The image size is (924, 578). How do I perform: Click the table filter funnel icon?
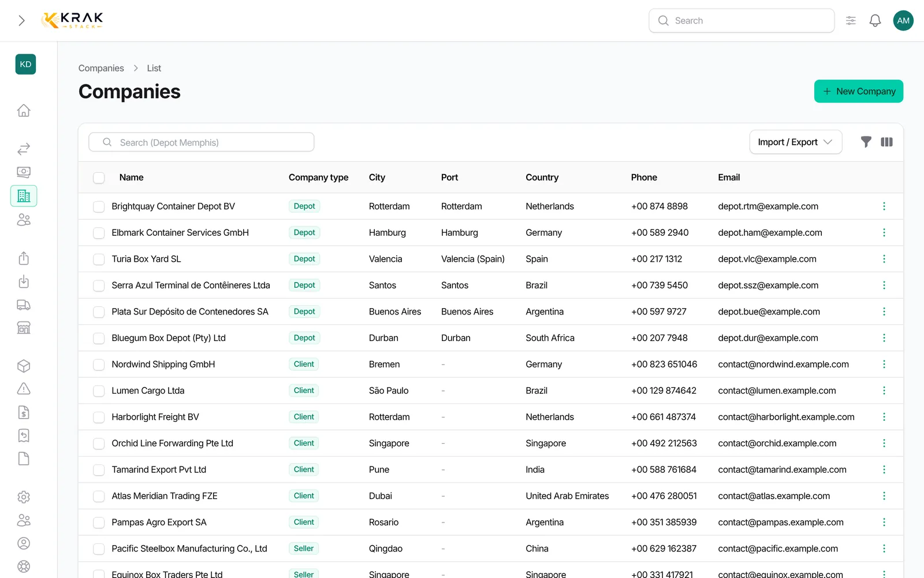(866, 142)
